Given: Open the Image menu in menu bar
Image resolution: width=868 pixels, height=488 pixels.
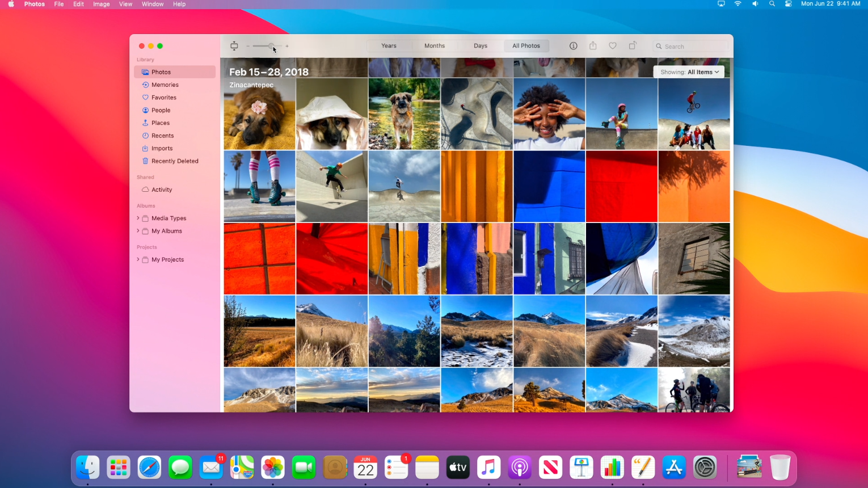Looking at the screenshot, I should (102, 4).
